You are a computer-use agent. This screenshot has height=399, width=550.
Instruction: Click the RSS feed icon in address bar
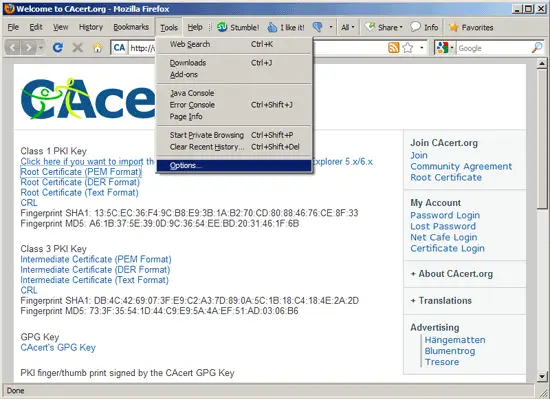click(x=394, y=47)
